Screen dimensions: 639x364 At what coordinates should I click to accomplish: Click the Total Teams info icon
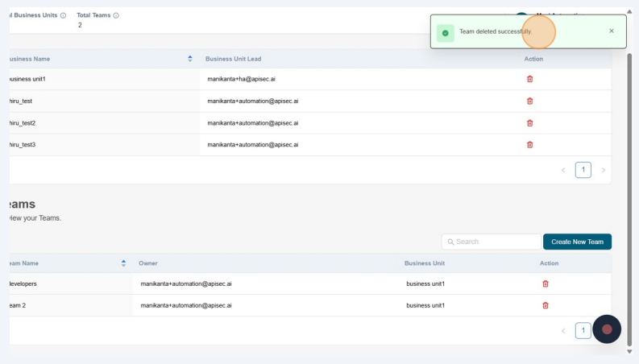(x=116, y=15)
